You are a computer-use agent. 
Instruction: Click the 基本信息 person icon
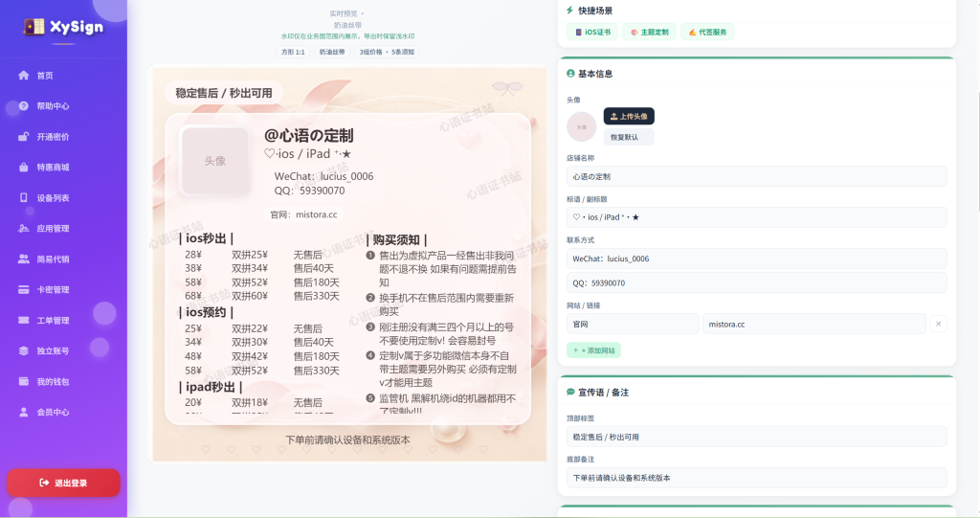[570, 73]
